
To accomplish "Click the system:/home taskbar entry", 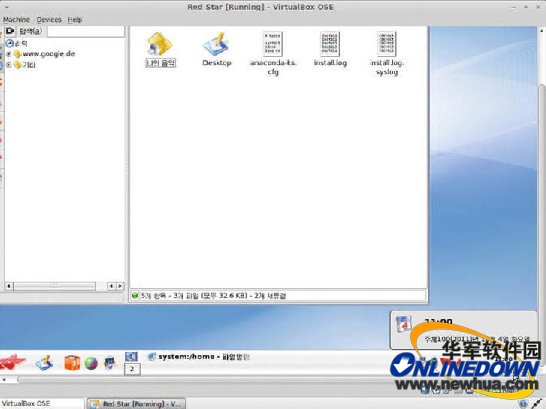I will pos(198,357).
